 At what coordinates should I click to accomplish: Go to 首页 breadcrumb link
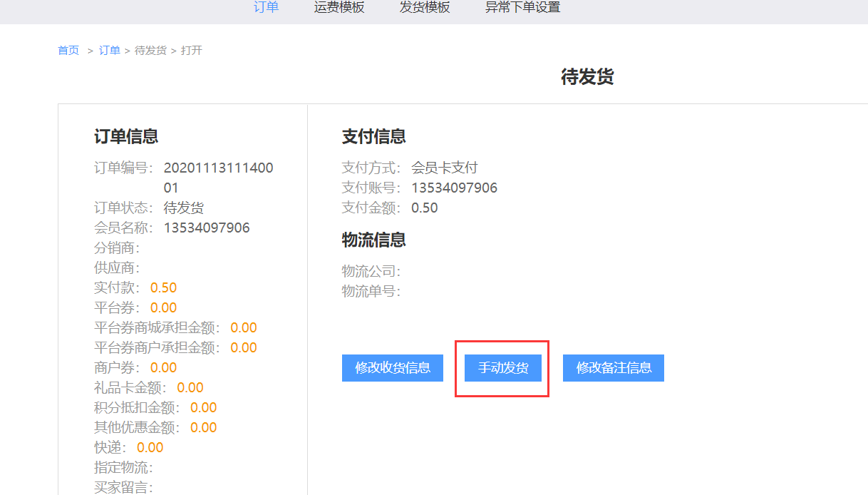(68, 51)
